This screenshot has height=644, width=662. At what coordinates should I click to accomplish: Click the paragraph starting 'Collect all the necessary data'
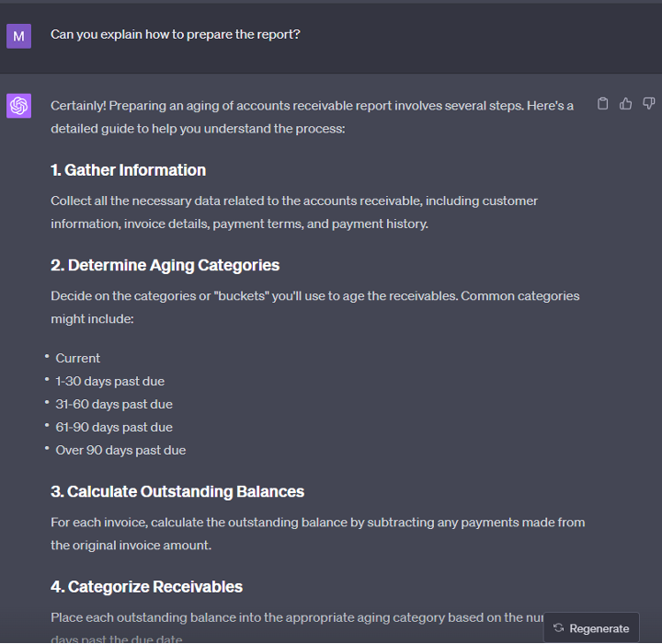tap(294, 212)
